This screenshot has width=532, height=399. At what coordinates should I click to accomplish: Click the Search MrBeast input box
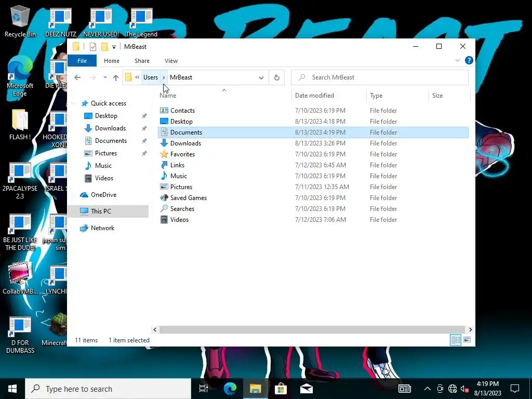point(380,77)
